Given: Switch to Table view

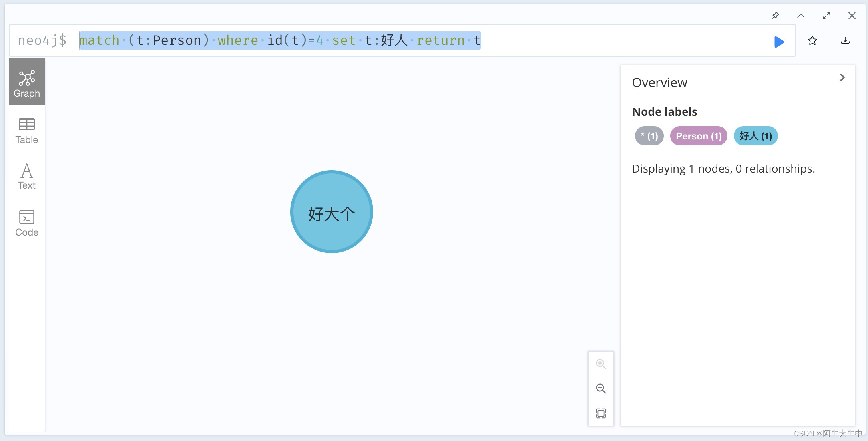Looking at the screenshot, I should tap(27, 131).
